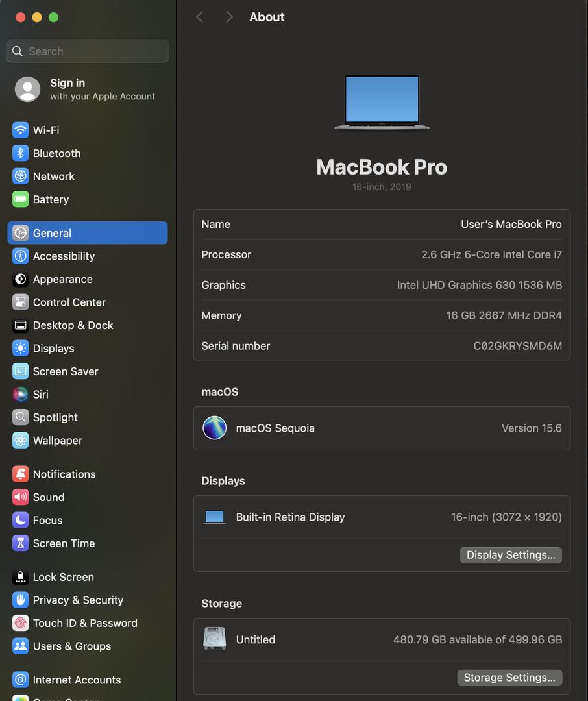The width and height of the screenshot is (588, 701).
Task: Open the Wi-Fi sidebar item label
Action: click(46, 130)
